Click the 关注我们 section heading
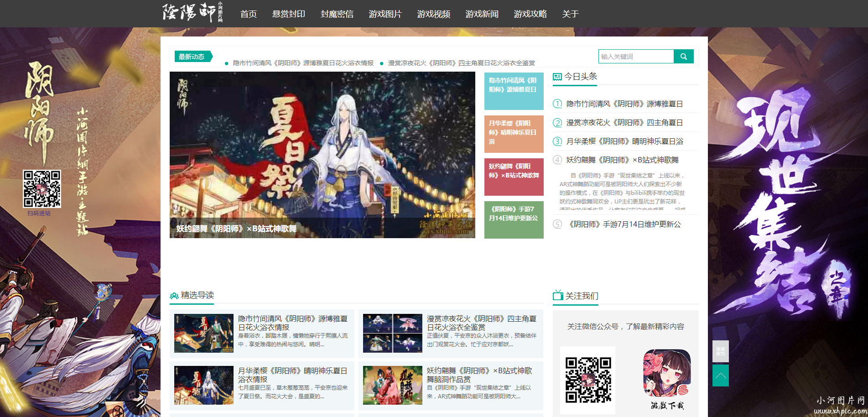Screen dimensions: 868x417 [x=582, y=296]
